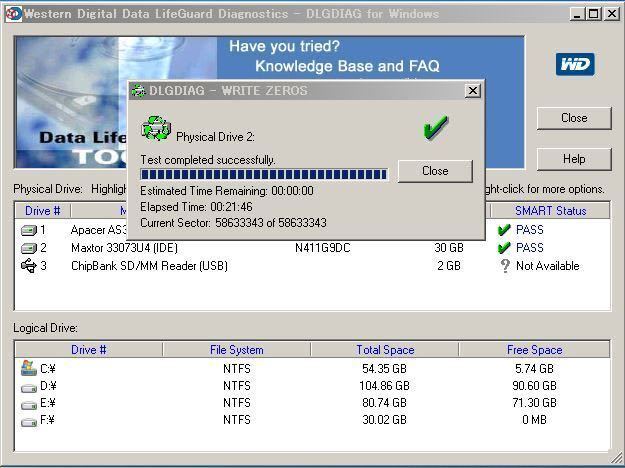This screenshot has height=468, width=625.
Task: Click 0 MB free space value
Action: click(534, 420)
